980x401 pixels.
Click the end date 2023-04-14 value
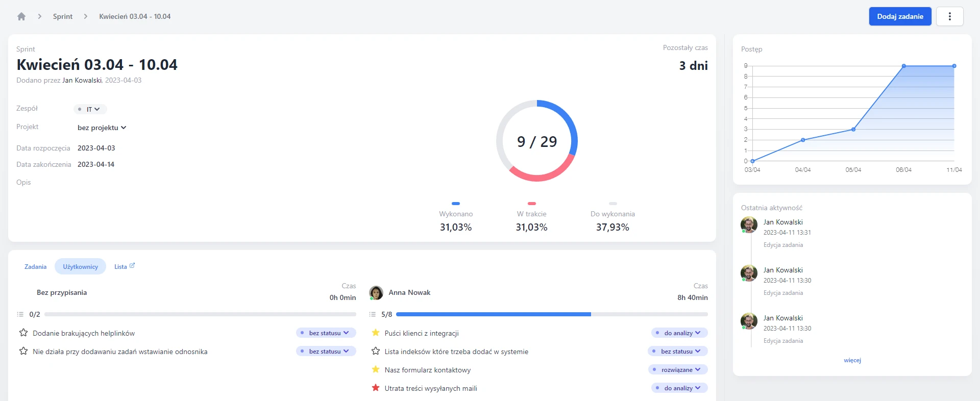pyautogui.click(x=96, y=164)
